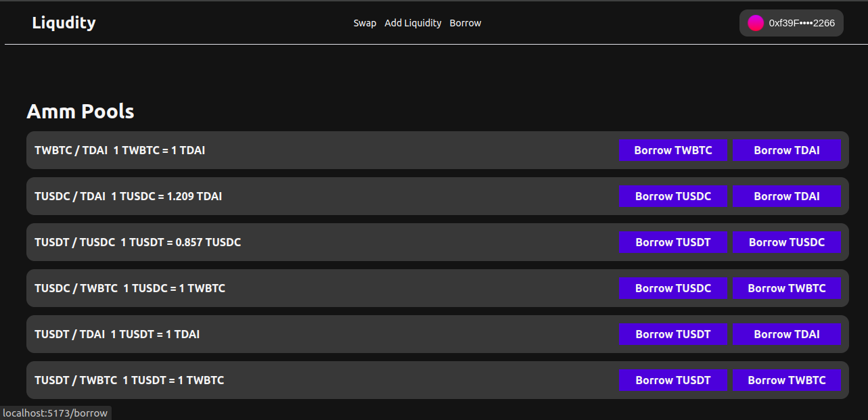Click the Liqudity logo title
Screen dimensions: 868x420
coord(64,22)
